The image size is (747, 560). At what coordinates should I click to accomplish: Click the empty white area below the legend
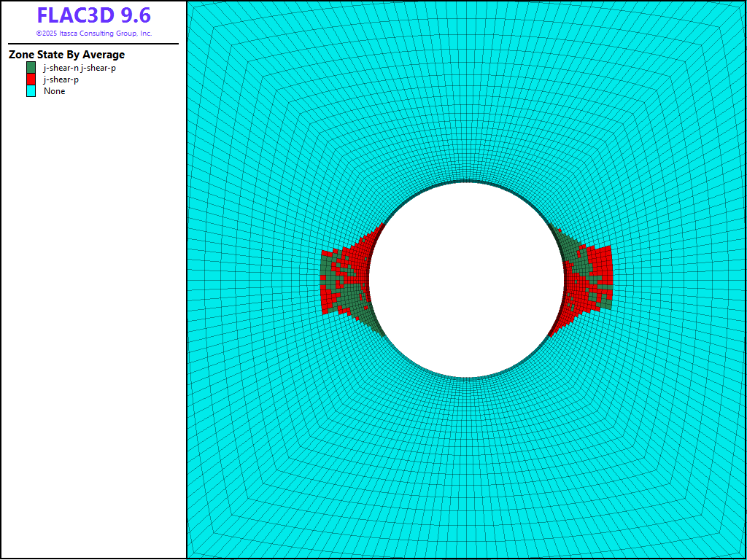point(93,328)
